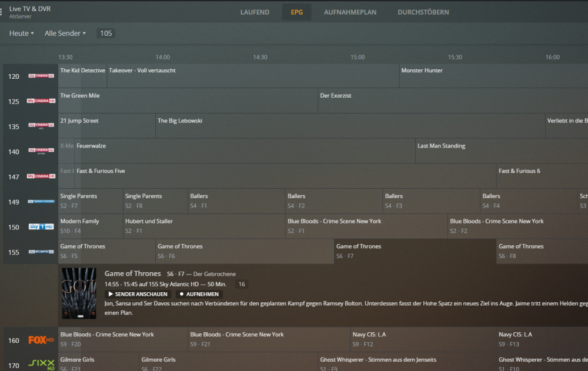The height and width of the screenshot is (371, 588).
Task: Click the sixx HD logo for channel 170
Action: [41, 365]
